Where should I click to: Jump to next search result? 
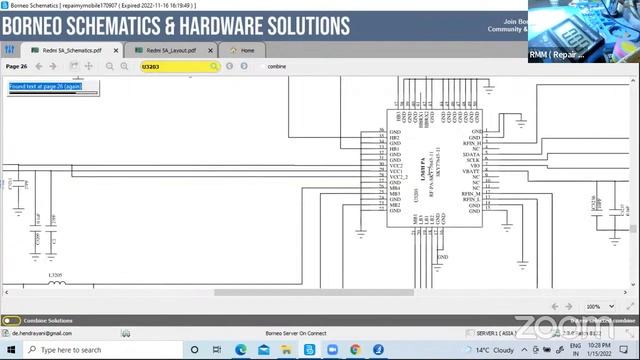(244, 66)
